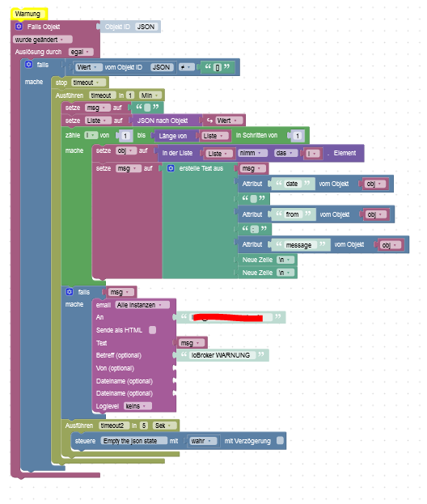Open Liste dropdown in Länge von block
The width and height of the screenshot is (427, 504).
[x=214, y=136]
